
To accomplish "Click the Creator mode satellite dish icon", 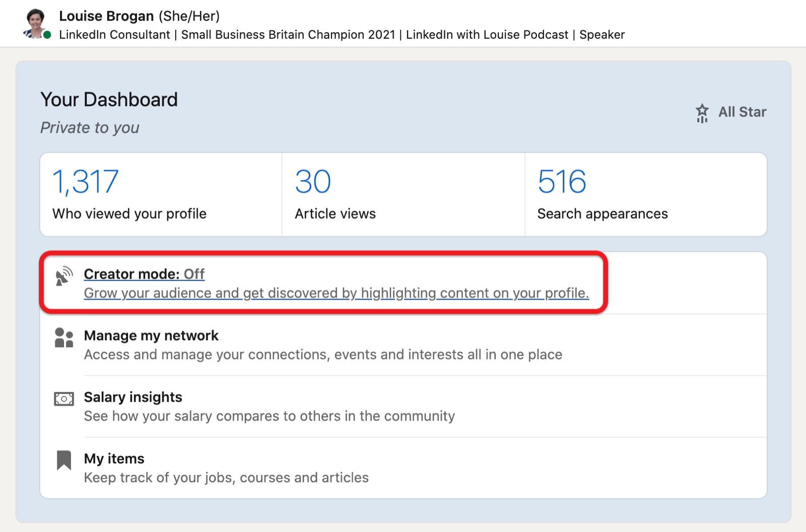I will (x=64, y=276).
